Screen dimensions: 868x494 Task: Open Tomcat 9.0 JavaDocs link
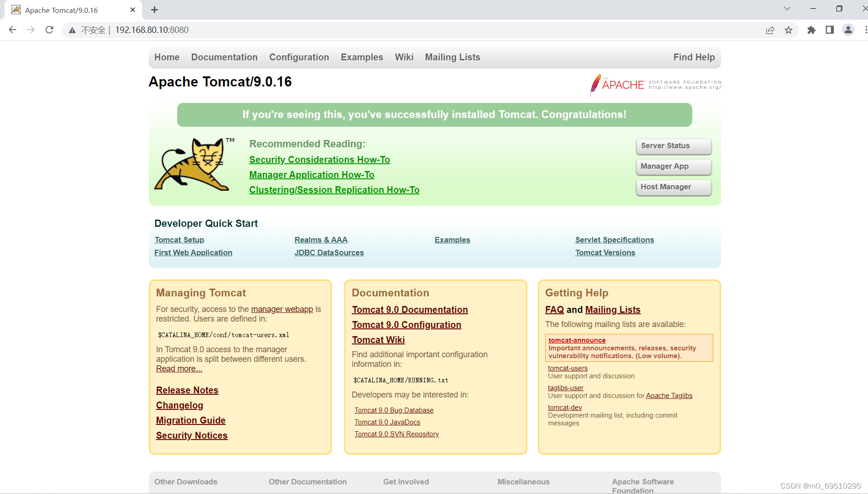pyautogui.click(x=387, y=422)
